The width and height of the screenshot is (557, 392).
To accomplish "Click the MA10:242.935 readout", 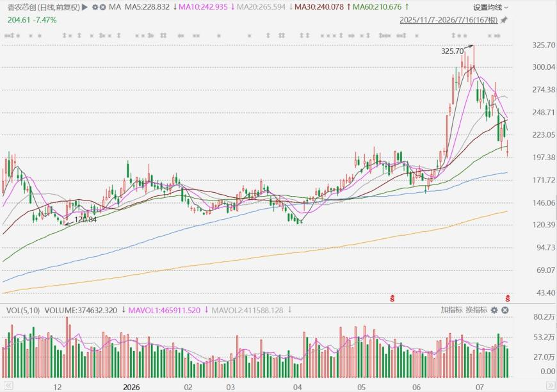I will click(203, 7).
